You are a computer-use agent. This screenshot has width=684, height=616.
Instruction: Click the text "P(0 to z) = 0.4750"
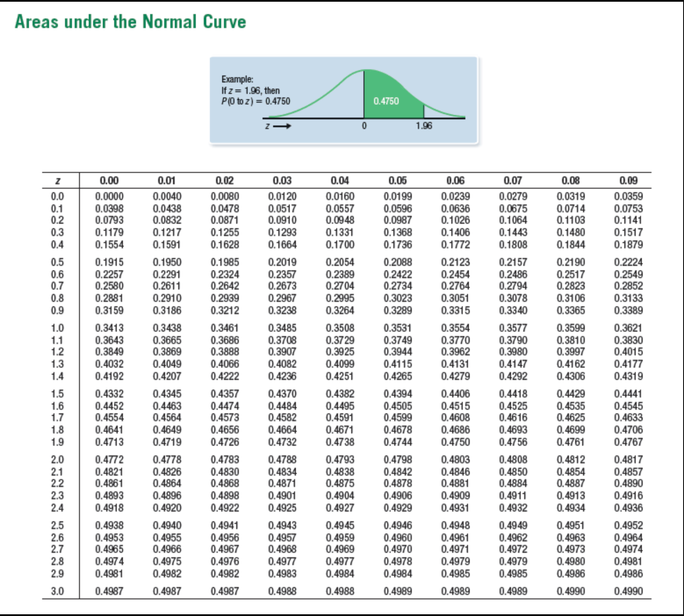tap(256, 101)
